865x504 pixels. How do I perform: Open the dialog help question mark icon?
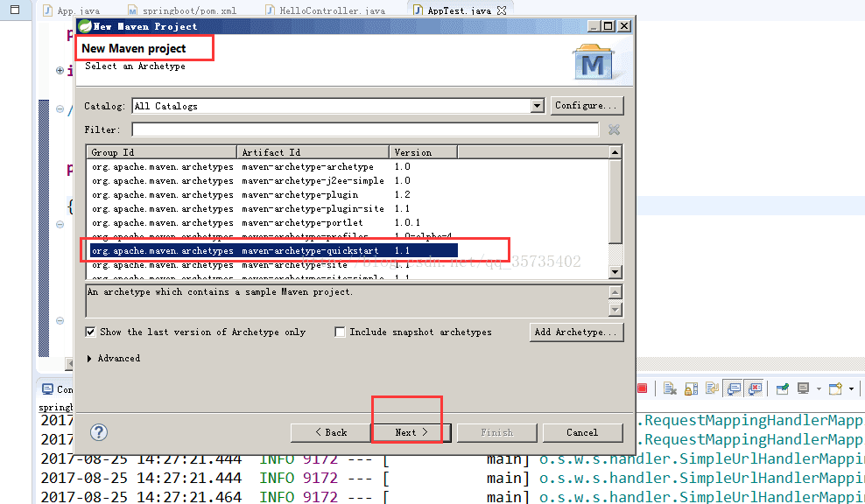tap(99, 432)
